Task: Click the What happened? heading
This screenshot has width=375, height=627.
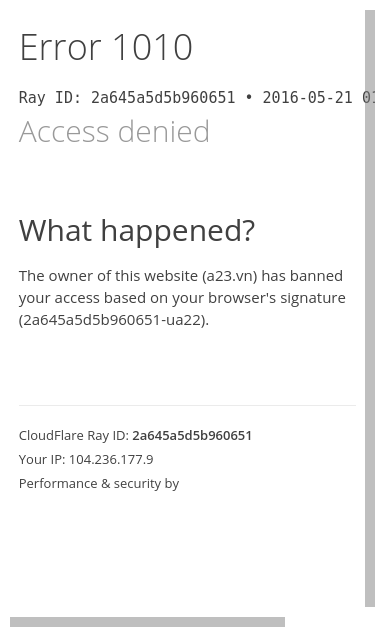Action: (x=137, y=231)
